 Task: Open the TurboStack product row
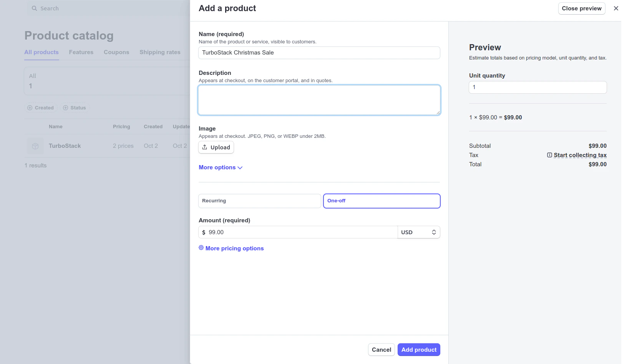[x=107, y=146]
